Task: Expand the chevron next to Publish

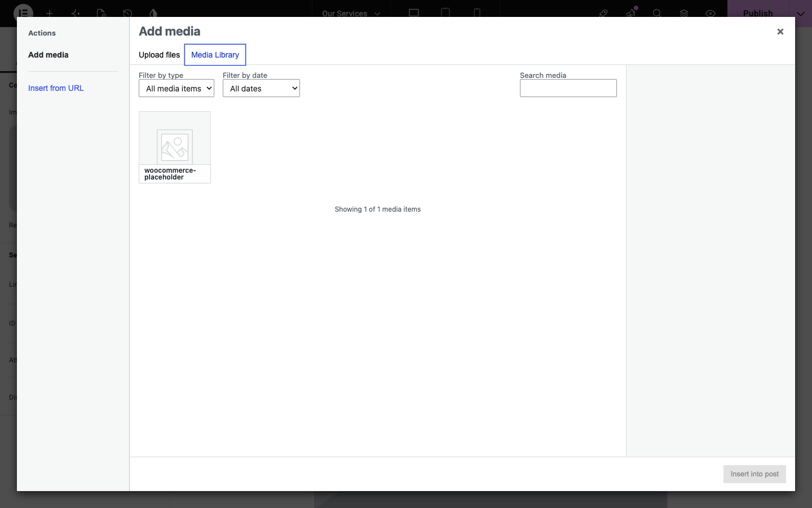Action: click(801, 13)
